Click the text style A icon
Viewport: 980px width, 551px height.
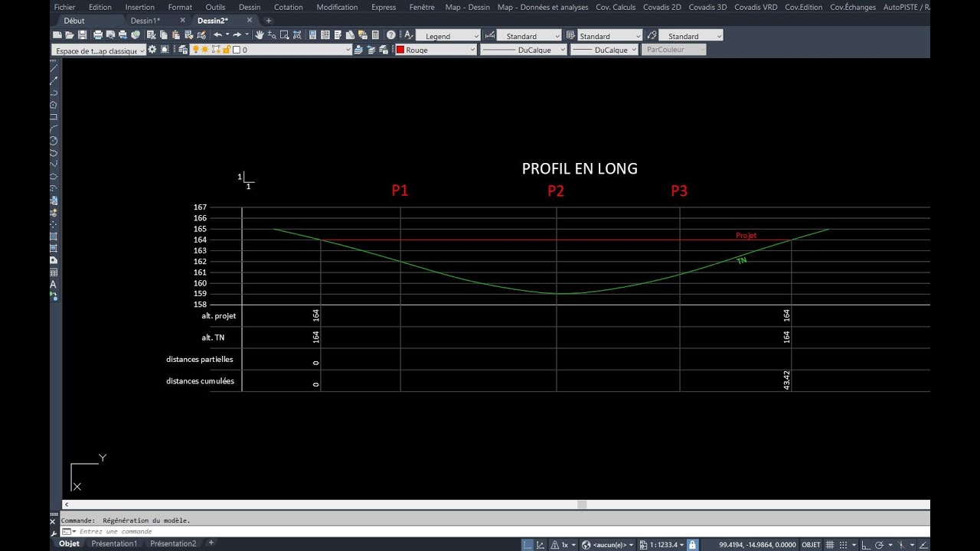[x=408, y=34]
